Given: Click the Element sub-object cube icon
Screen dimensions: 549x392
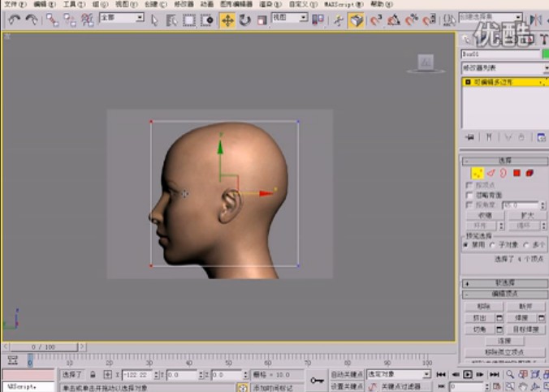Looking at the screenshot, I should [x=530, y=173].
